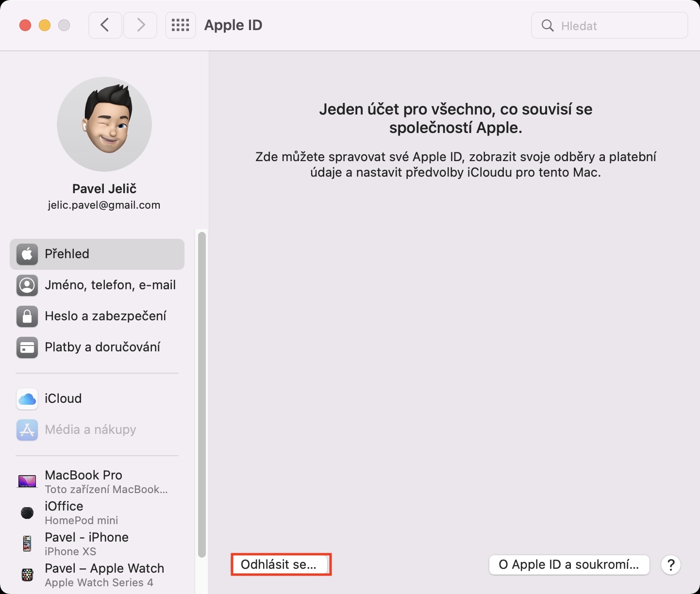Open the iCloud sidebar section
This screenshot has height=594, width=700.
click(97, 399)
